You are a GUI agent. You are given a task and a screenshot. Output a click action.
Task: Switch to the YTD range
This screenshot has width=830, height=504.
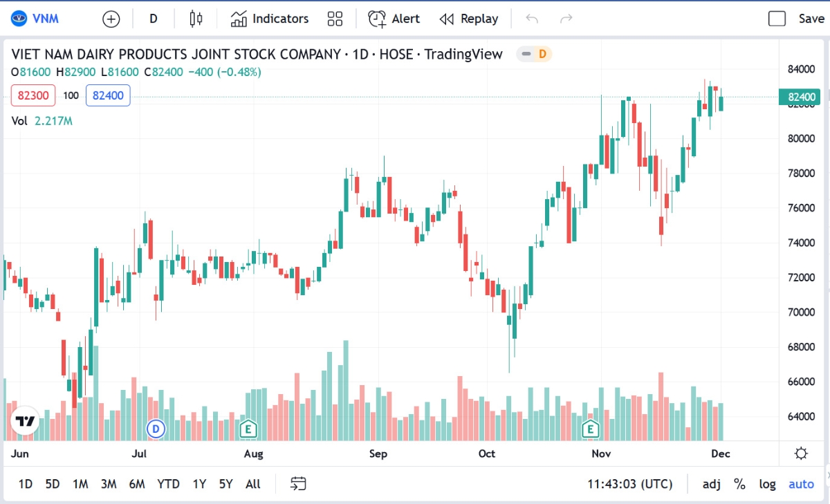[x=168, y=484]
